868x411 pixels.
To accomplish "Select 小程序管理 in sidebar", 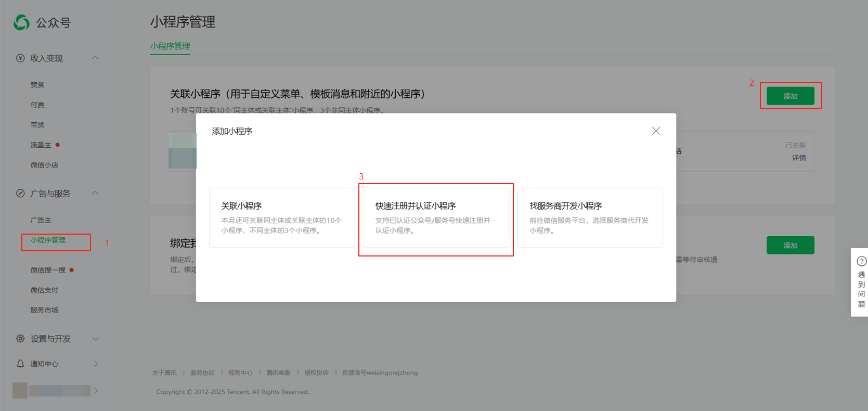I will (48, 240).
